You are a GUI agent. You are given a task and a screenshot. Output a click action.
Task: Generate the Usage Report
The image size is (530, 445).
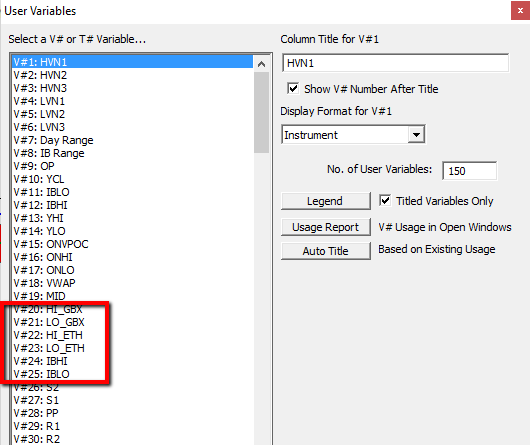pyautogui.click(x=326, y=227)
